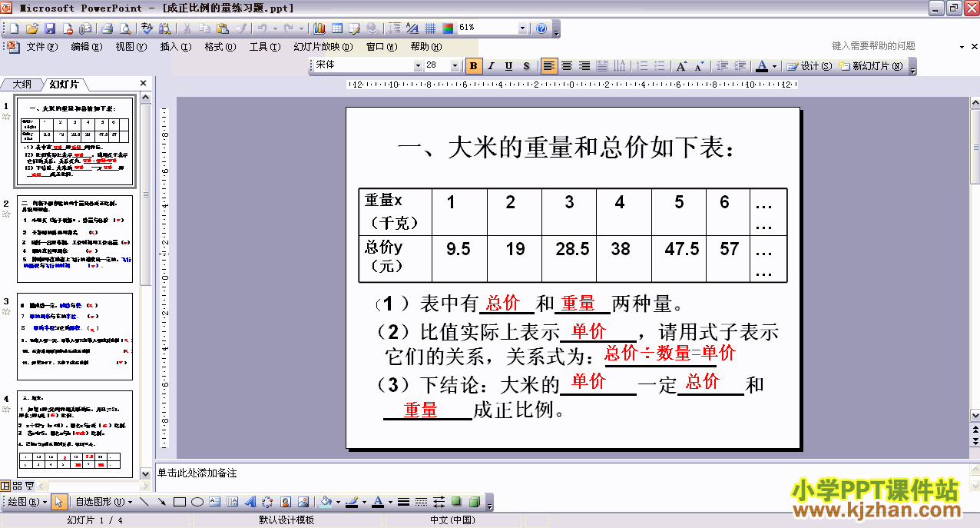This screenshot has width=980, height=528.
Task: Open the 插入 menu
Action: [175, 47]
